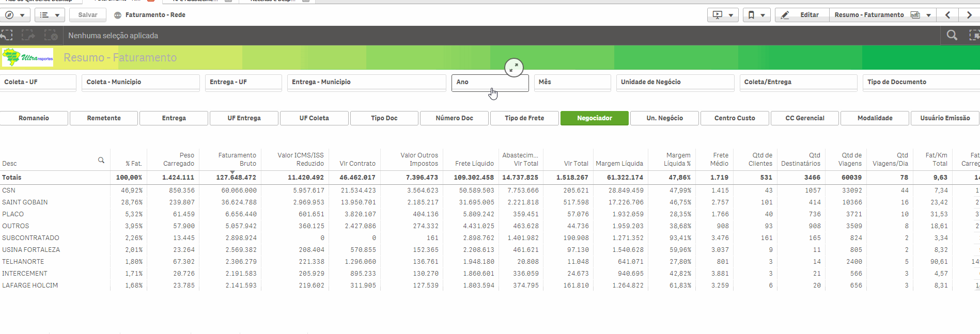Expand the Ano filter to fullscreen

514,67
